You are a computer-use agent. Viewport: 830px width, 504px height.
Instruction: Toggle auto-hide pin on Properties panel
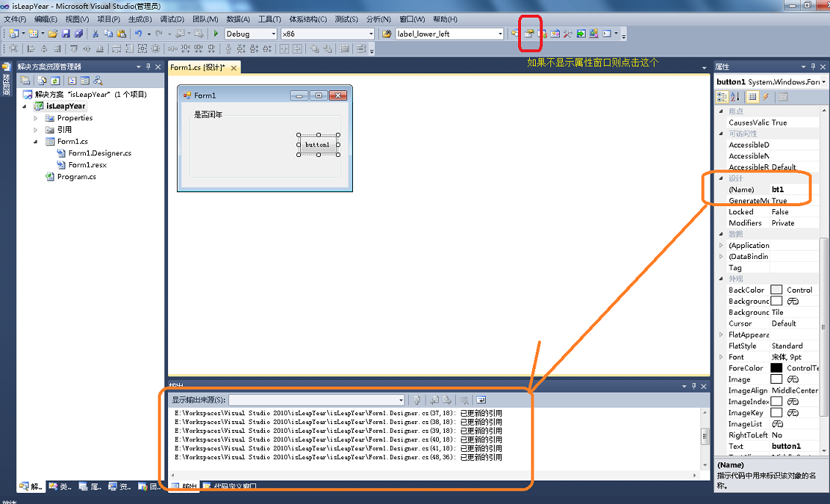[813, 67]
